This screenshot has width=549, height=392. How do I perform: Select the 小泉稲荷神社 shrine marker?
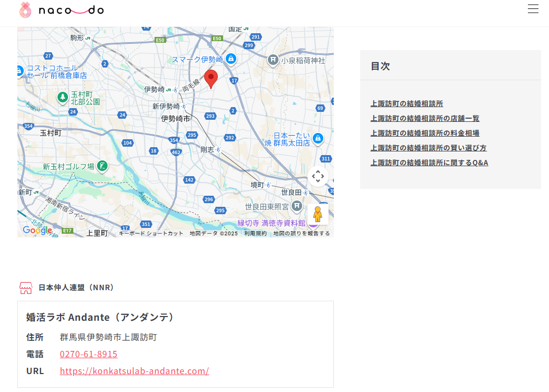(x=273, y=60)
